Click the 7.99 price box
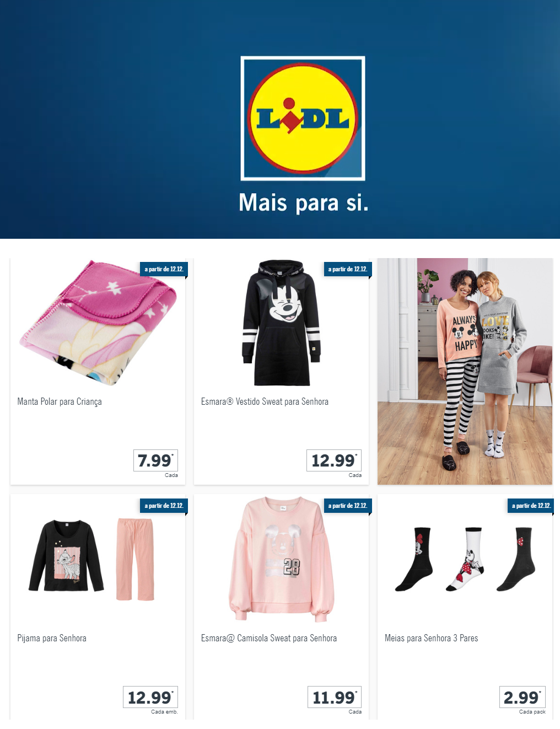560x729 pixels. [x=155, y=460]
